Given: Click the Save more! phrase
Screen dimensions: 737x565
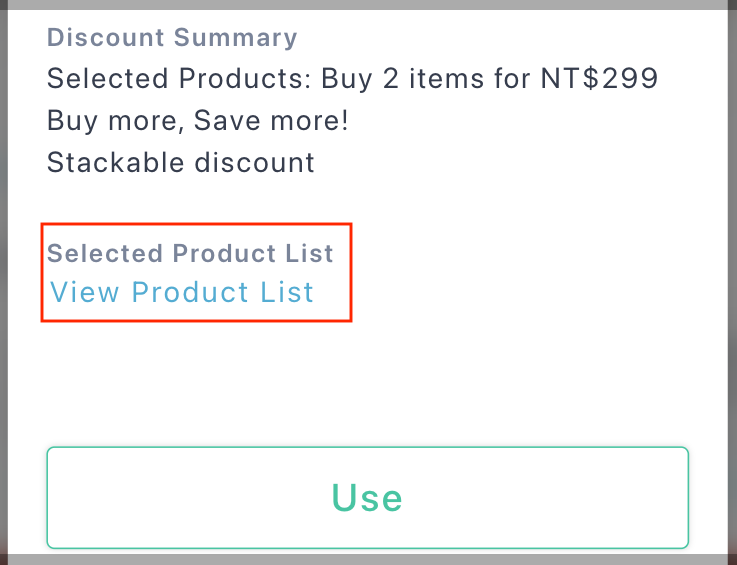Looking at the screenshot, I should click(271, 121).
